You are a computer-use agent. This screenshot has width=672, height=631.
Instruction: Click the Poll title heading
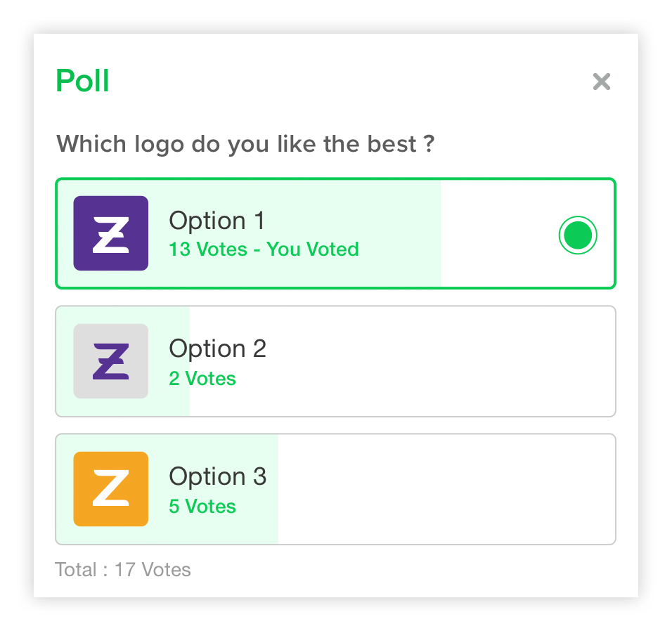(x=82, y=81)
